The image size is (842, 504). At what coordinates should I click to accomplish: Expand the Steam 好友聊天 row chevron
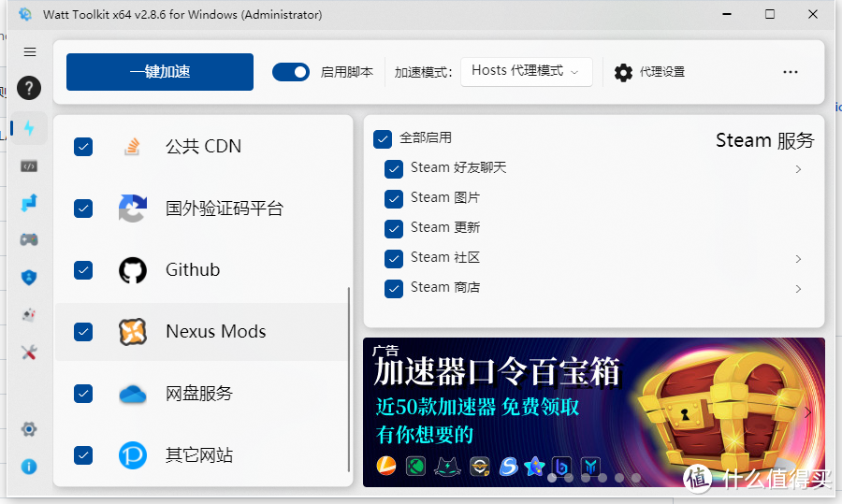pyautogui.click(x=799, y=169)
